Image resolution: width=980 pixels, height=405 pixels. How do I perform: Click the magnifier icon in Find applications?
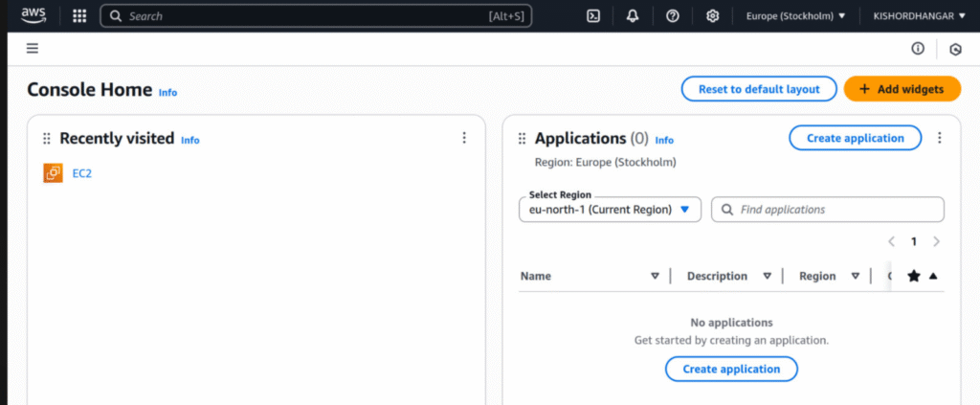(x=727, y=210)
